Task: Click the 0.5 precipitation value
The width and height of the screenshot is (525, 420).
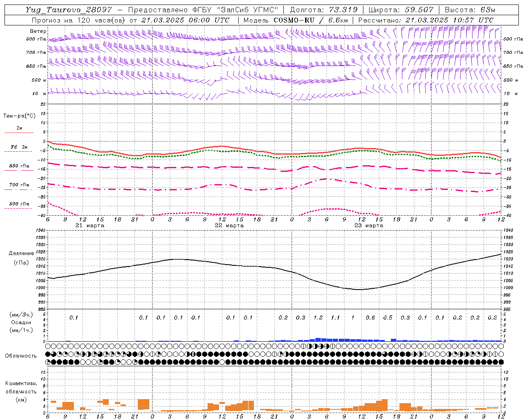Action: (x=388, y=318)
